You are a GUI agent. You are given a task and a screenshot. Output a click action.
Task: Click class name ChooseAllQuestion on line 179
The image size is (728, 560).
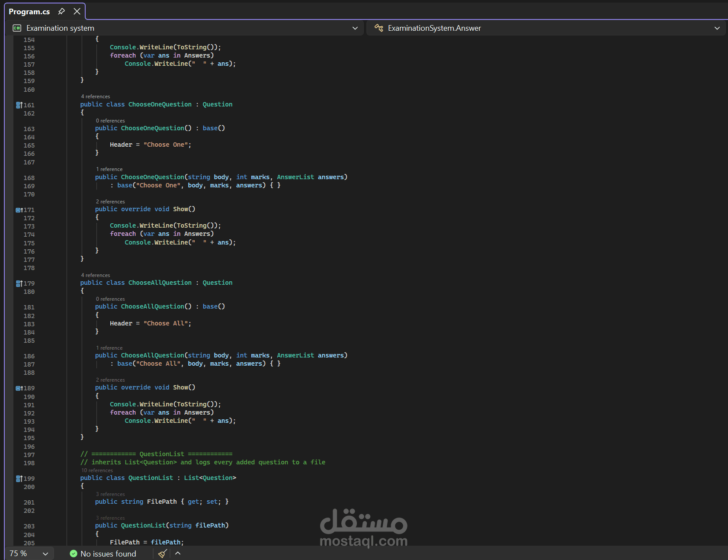160,283
